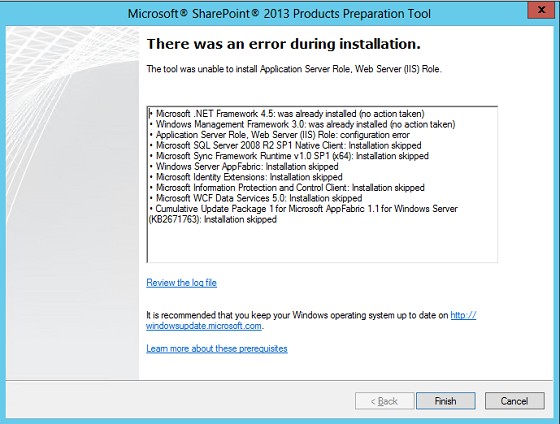The image size is (560, 424).
Task: Select the Microsoft Sync Framework Runtime line
Action: pos(289,156)
